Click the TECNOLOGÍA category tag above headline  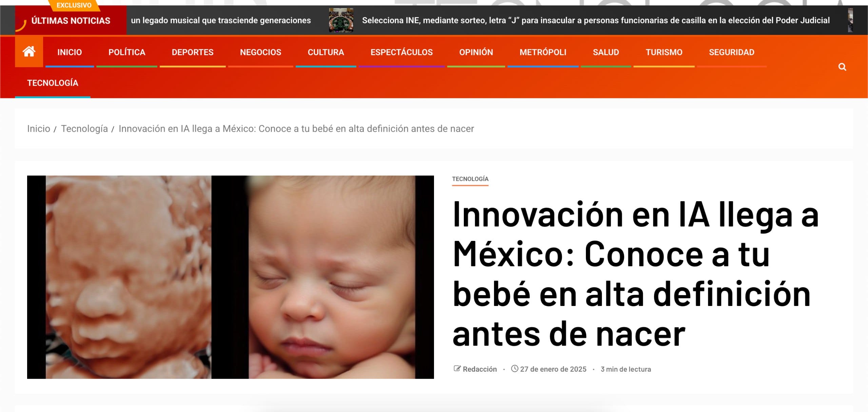coord(470,179)
